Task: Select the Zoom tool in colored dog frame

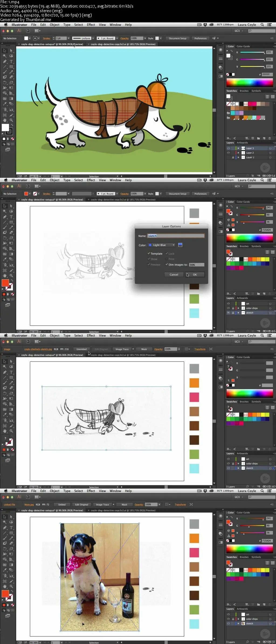Action: pos(11,120)
